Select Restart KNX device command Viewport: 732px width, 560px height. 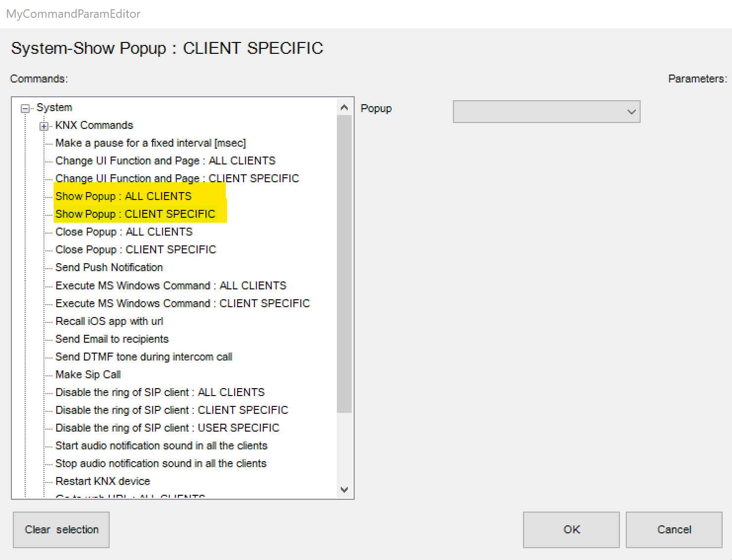103,481
